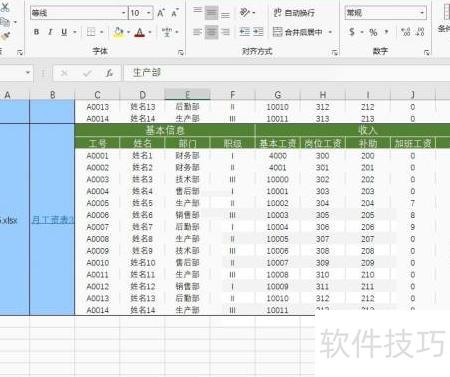This screenshot has height=377, width=450.
Task: Align text to the right
Action: (226, 32)
